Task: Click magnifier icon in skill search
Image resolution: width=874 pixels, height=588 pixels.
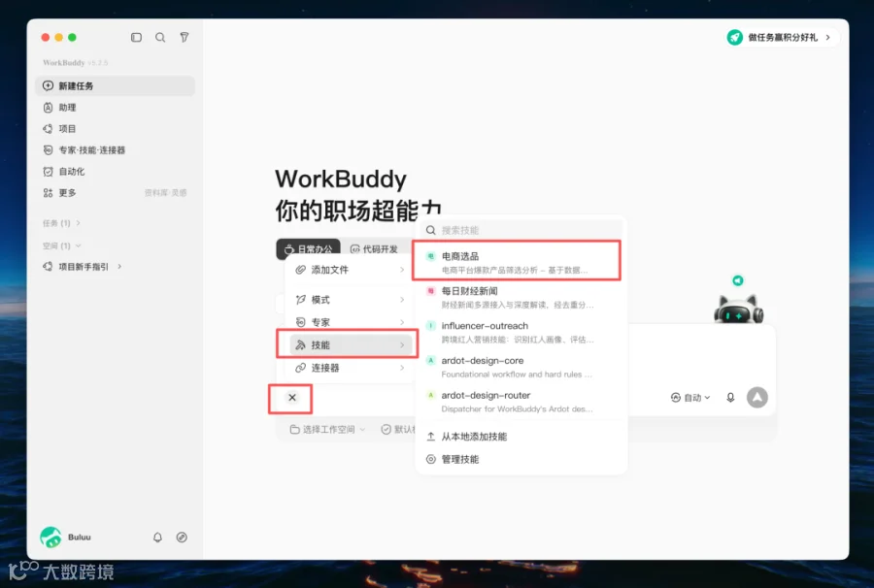Action: pos(431,230)
